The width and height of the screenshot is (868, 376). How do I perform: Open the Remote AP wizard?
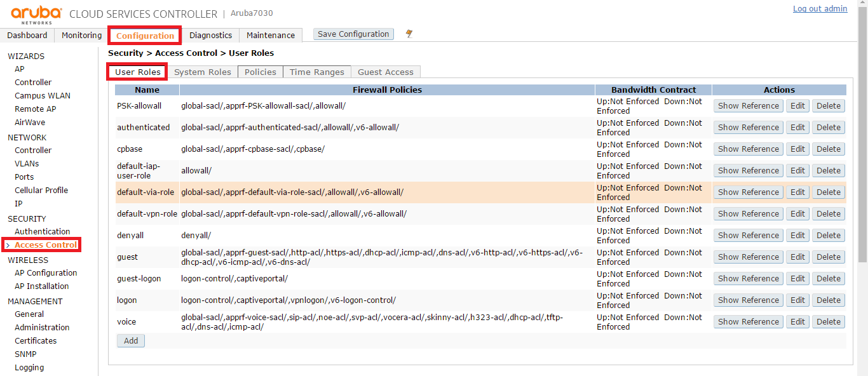(x=36, y=109)
